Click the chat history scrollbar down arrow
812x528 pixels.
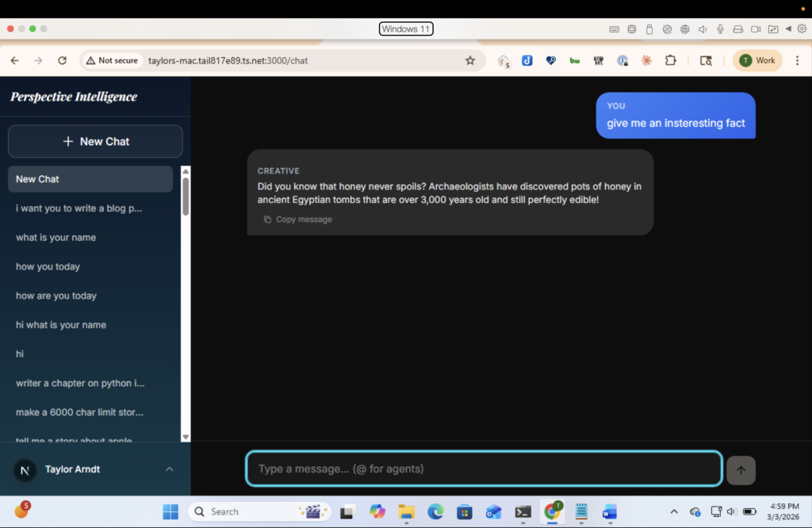186,437
